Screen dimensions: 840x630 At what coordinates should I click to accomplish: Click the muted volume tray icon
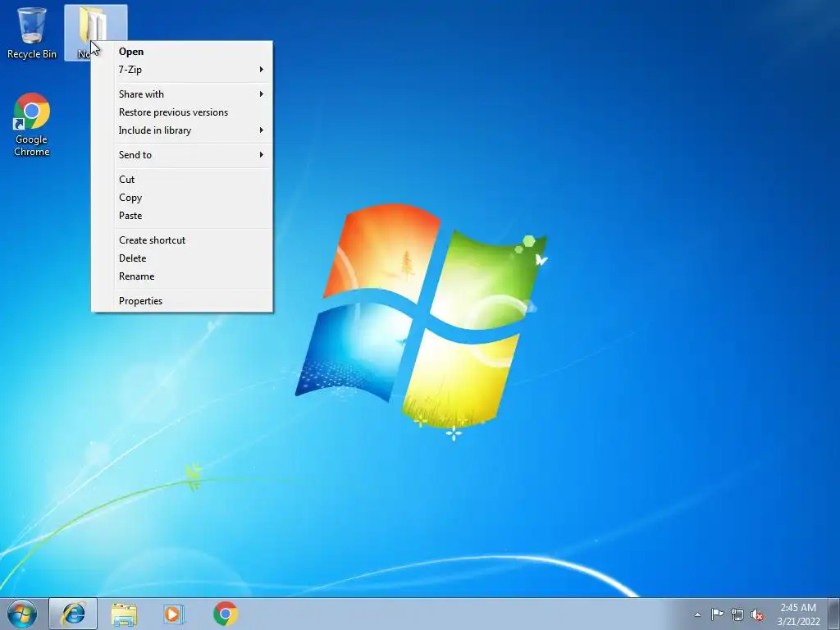coord(757,614)
